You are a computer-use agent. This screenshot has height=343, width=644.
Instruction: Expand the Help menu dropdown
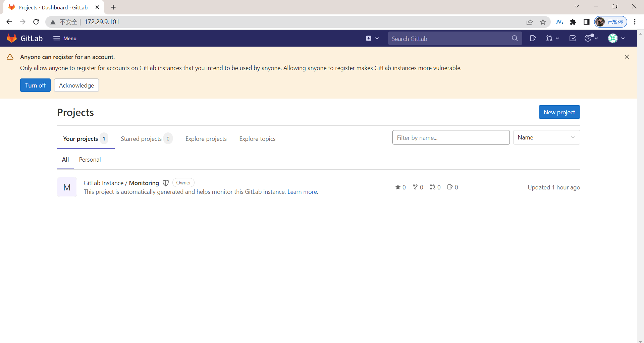(x=592, y=38)
